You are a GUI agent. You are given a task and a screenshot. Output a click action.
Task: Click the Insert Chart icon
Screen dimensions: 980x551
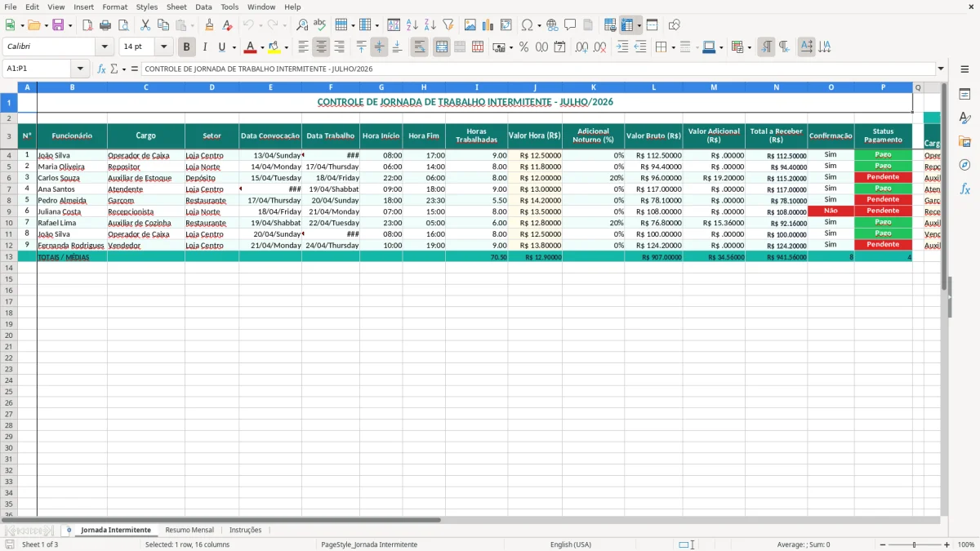pos(488,25)
